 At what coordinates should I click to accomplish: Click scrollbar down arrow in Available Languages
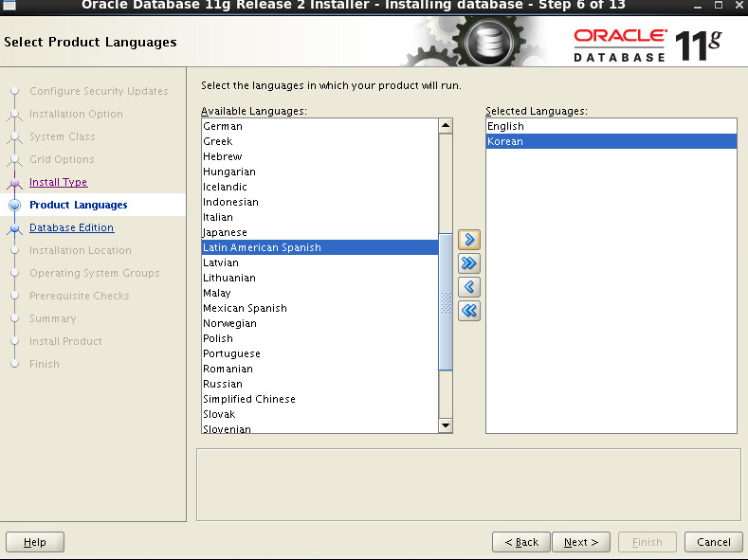click(446, 425)
